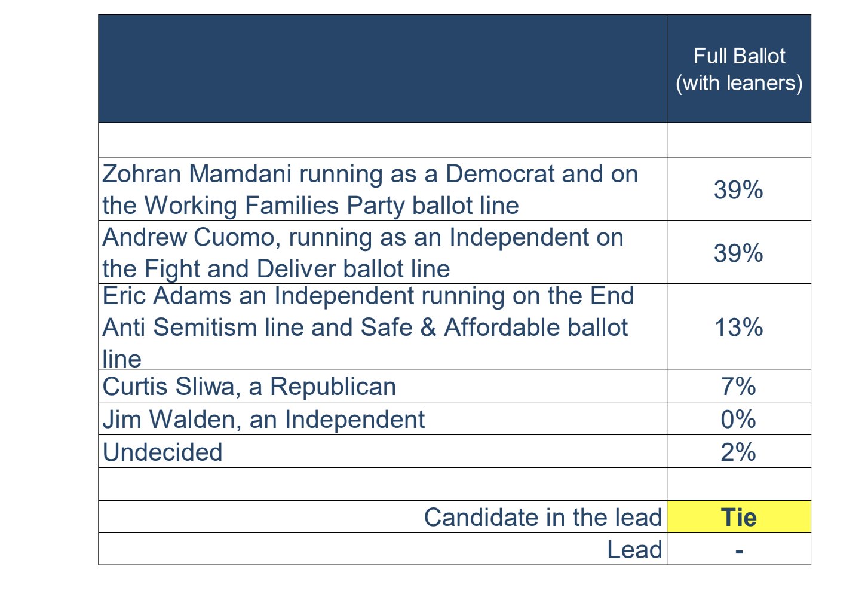The width and height of the screenshot is (868, 606).
Task: Click the 13% cell for Eric Adams
Action: click(739, 326)
